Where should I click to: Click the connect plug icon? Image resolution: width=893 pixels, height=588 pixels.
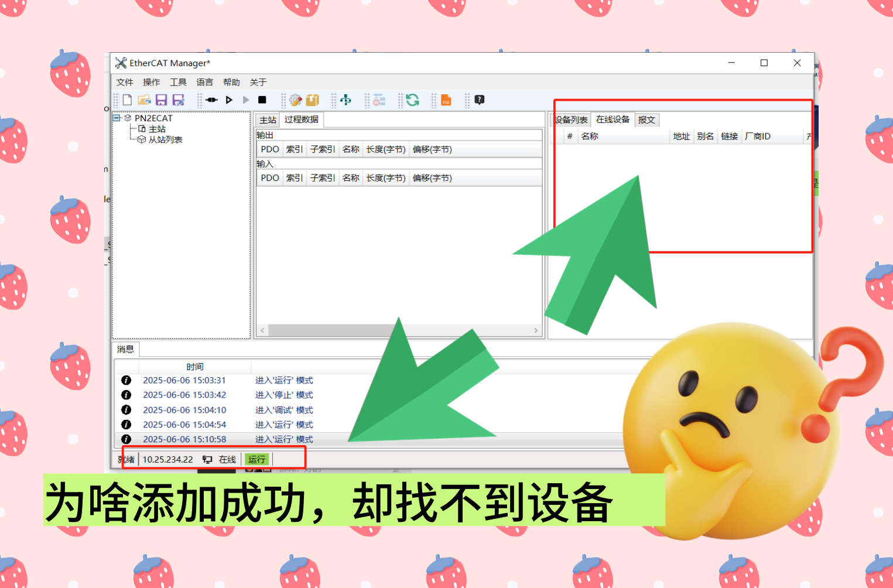point(212,100)
